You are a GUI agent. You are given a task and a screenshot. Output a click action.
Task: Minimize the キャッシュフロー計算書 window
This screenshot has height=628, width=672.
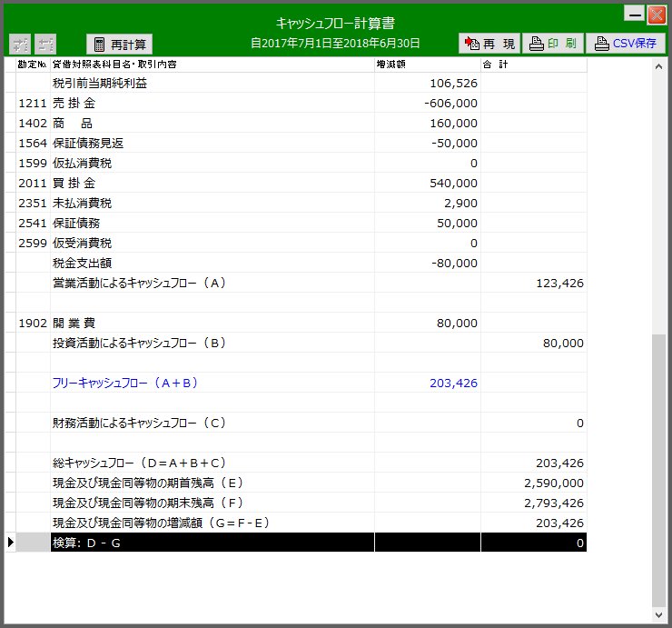(634, 15)
